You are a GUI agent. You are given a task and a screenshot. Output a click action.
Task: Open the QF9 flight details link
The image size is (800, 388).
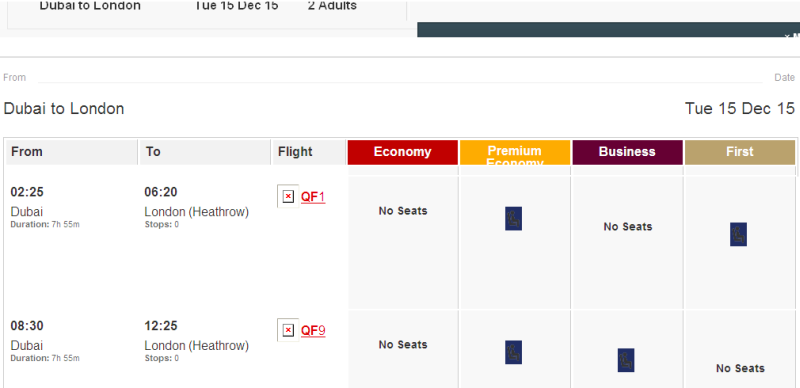[313, 331]
